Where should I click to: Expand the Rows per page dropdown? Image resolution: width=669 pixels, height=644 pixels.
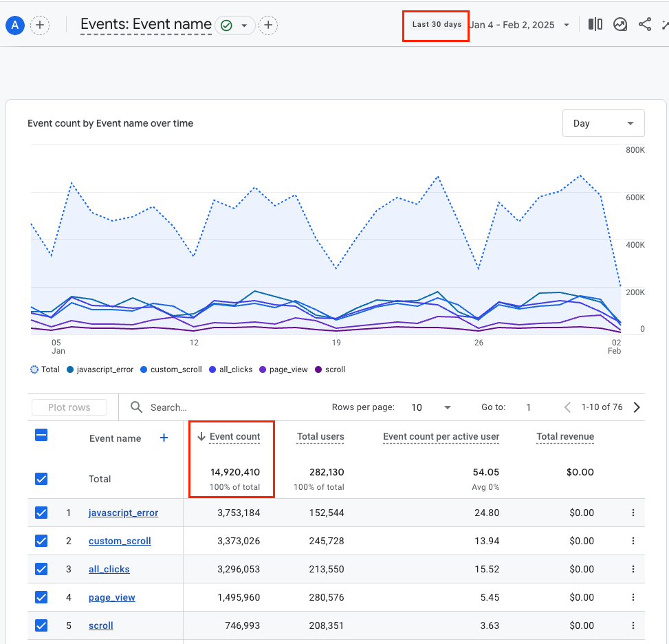pos(431,407)
